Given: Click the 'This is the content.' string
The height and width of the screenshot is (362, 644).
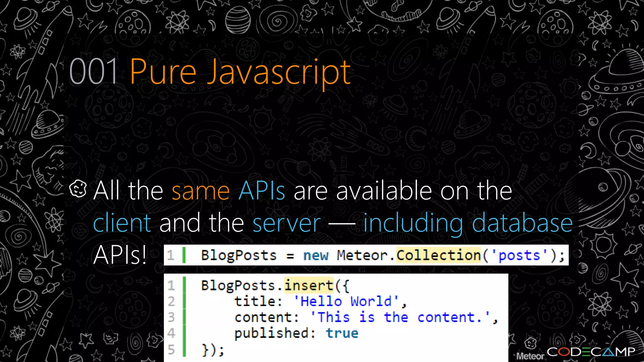Looking at the screenshot, I should [401, 317].
